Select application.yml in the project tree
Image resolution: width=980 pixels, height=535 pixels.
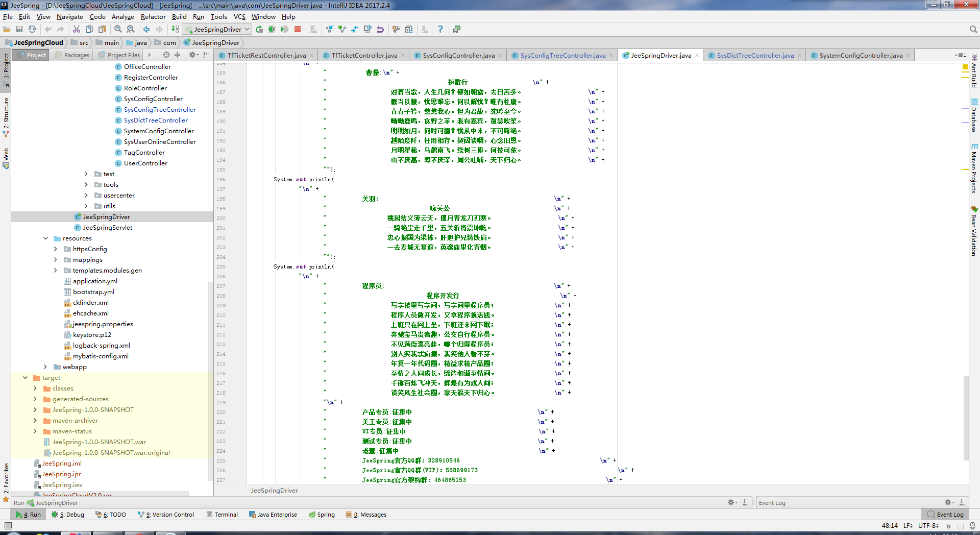tap(95, 281)
